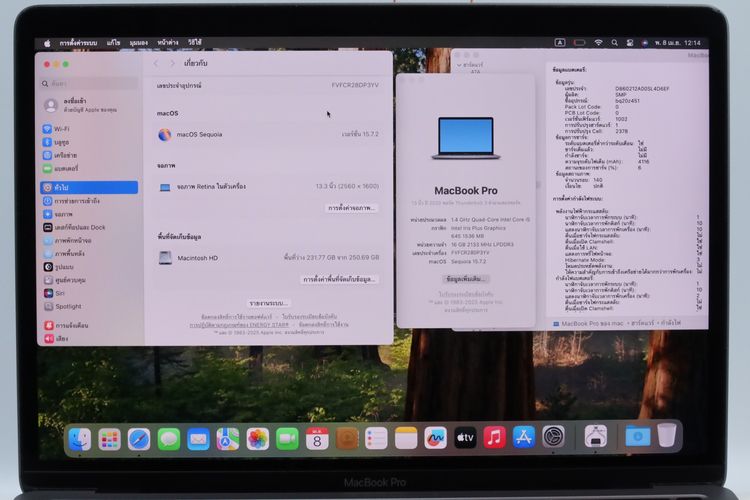Open Reminders from the Dock
The width and height of the screenshot is (750, 500).
(376, 438)
